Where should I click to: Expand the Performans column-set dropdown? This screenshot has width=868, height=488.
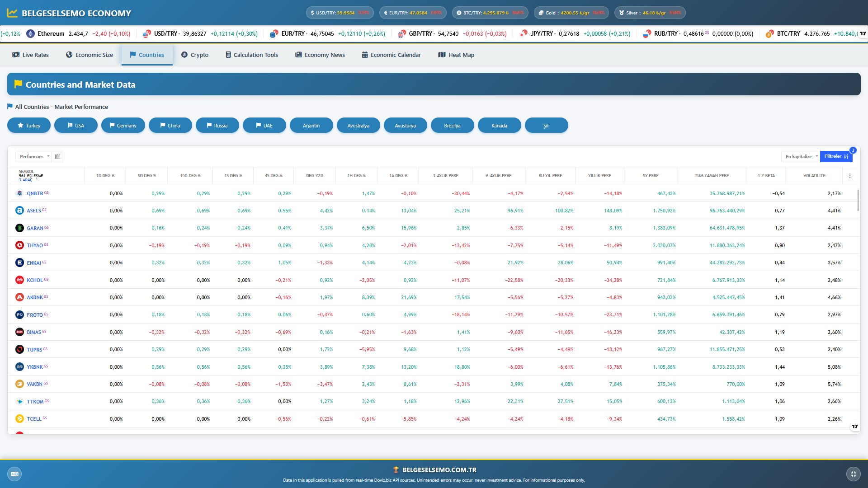tap(34, 157)
